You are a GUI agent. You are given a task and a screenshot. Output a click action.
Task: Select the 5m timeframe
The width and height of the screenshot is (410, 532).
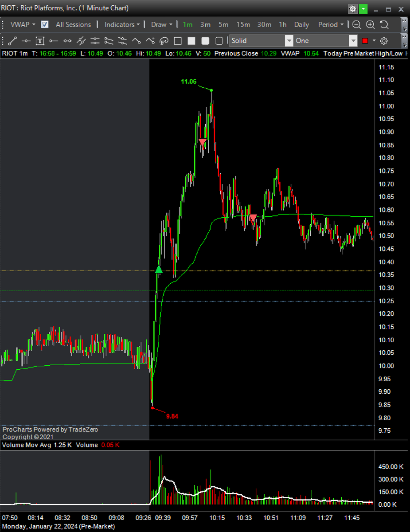point(223,24)
